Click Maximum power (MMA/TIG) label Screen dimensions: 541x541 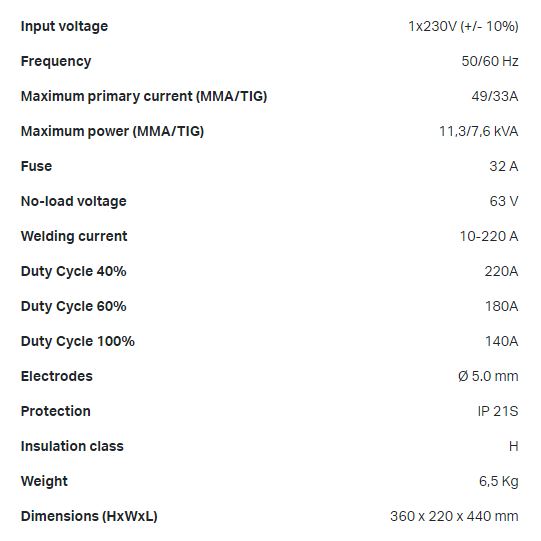pyautogui.click(x=112, y=131)
